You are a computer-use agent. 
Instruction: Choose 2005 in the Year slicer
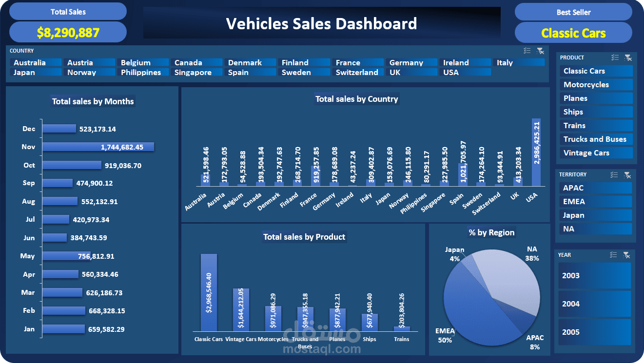pos(594,332)
